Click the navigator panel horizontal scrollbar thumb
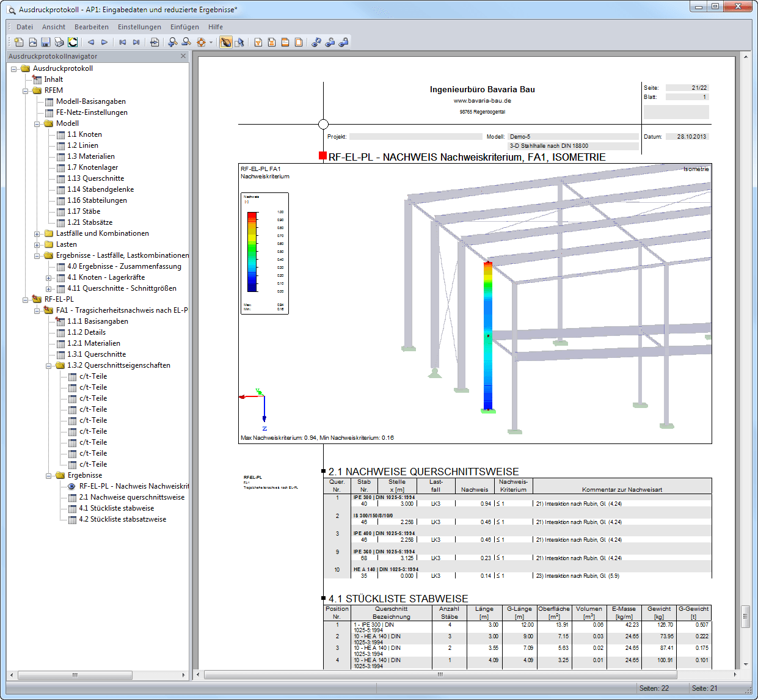Image resolution: width=758 pixels, height=700 pixels. pos(75,675)
